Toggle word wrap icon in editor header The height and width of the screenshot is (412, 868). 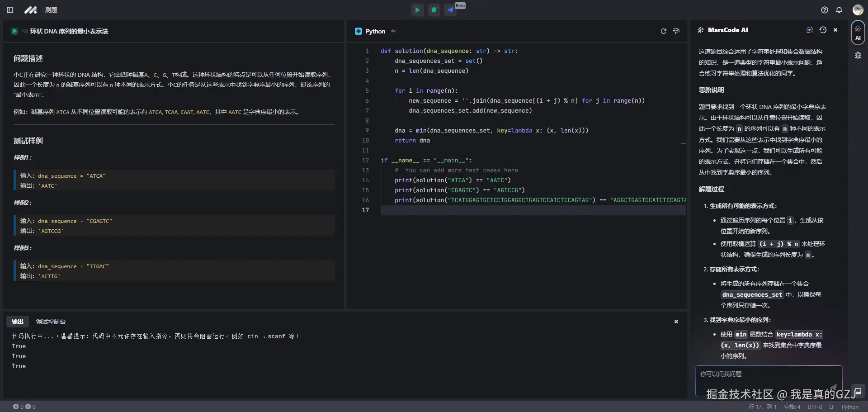pyautogui.click(x=676, y=31)
